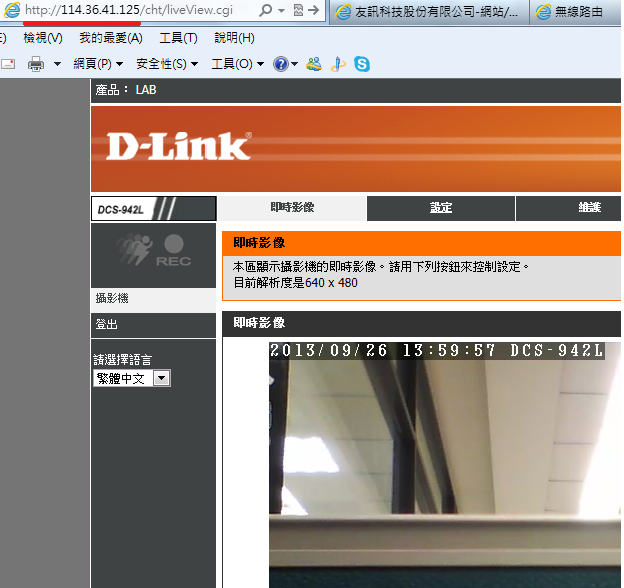Switch to the 無線路由 browser tab
The height and width of the screenshot is (588, 624).
pos(576,12)
